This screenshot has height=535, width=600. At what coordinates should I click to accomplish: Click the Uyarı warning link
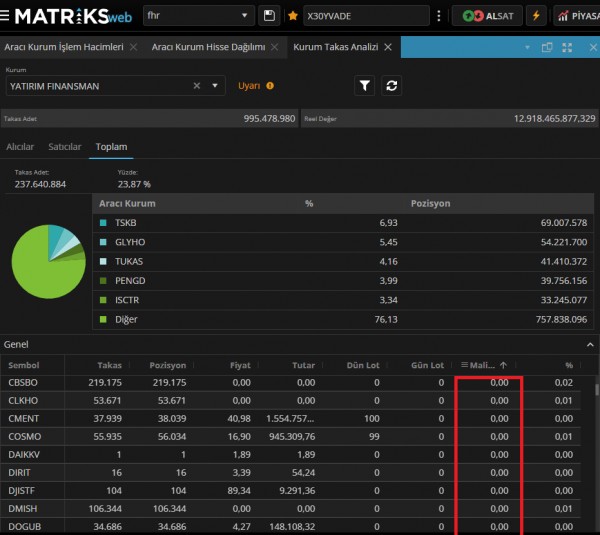tap(249, 86)
